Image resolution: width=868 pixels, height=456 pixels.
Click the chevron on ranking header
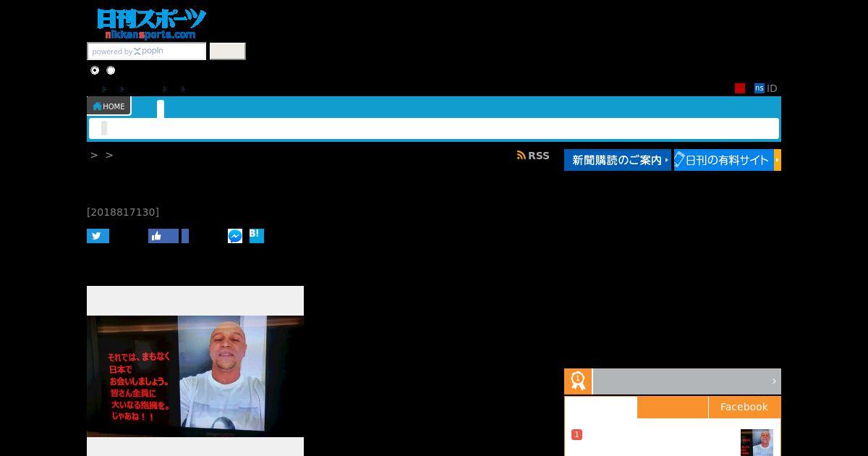pos(774,381)
